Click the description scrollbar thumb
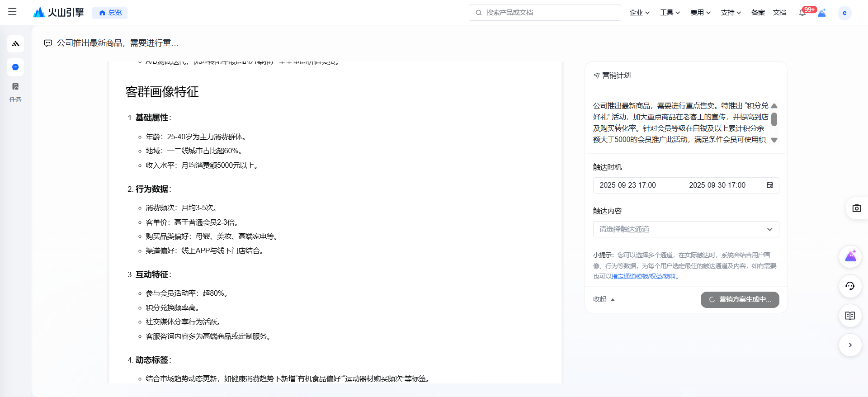Viewport: 868px width, 397px height. 774,119
